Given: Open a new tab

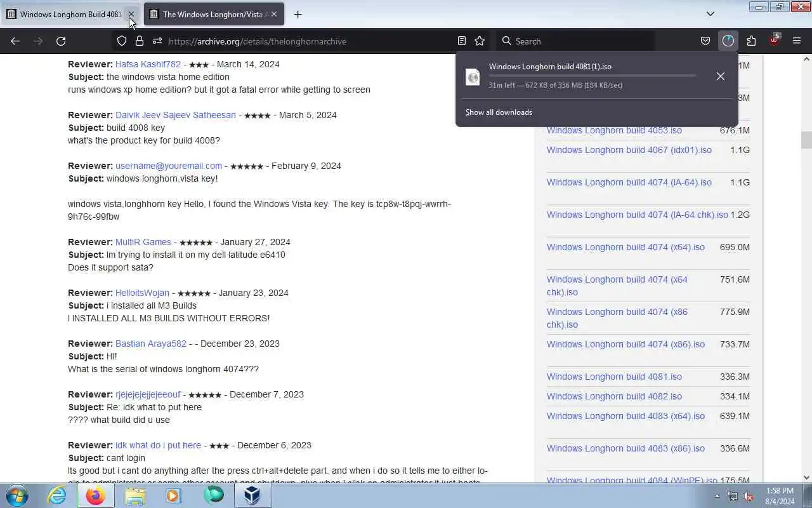Looking at the screenshot, I should click(x=298, y=14).
